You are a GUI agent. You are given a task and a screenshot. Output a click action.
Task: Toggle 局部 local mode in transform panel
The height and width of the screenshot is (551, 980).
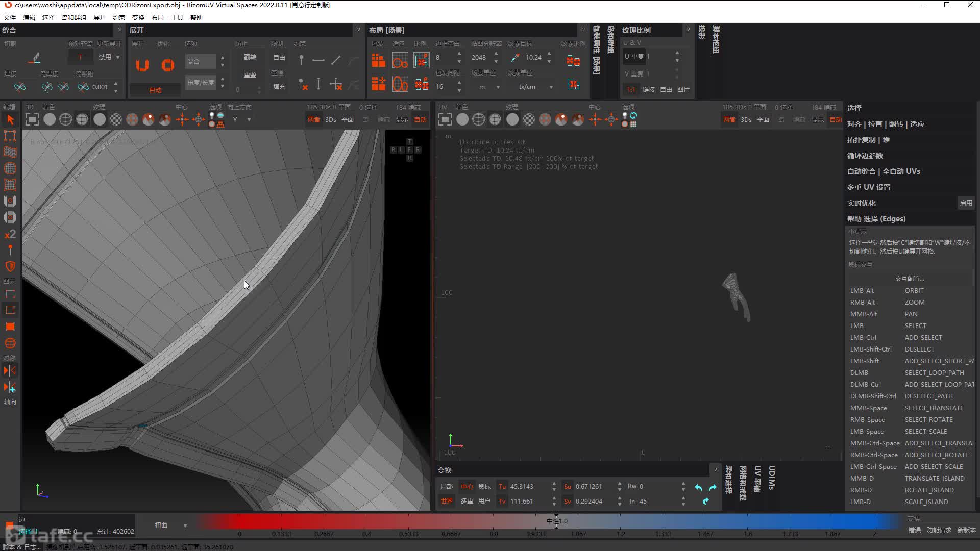coord(447,486)
